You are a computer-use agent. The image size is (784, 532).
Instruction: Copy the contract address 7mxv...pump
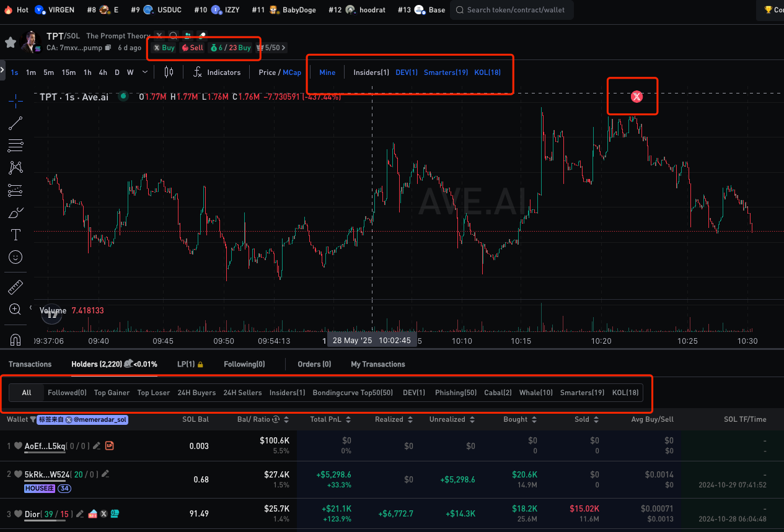(108, 48)
